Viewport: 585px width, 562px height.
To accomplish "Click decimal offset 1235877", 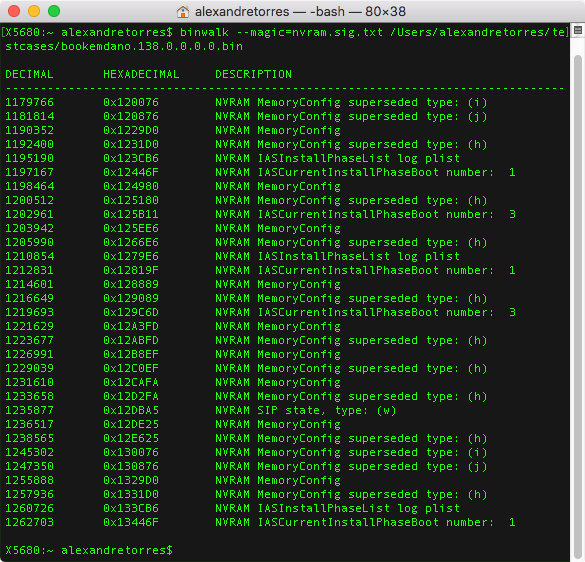I will tap(29, 410).
